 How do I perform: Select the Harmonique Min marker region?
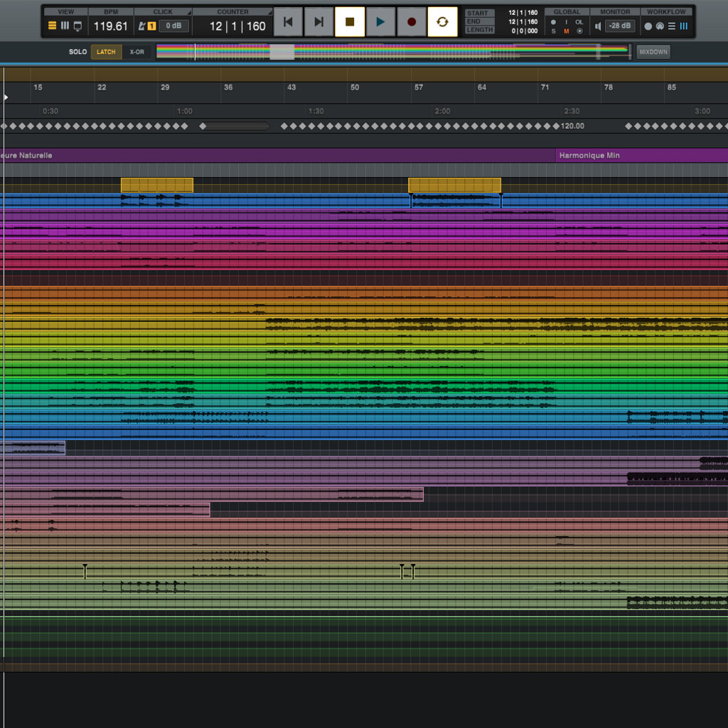tap(640, 155)
